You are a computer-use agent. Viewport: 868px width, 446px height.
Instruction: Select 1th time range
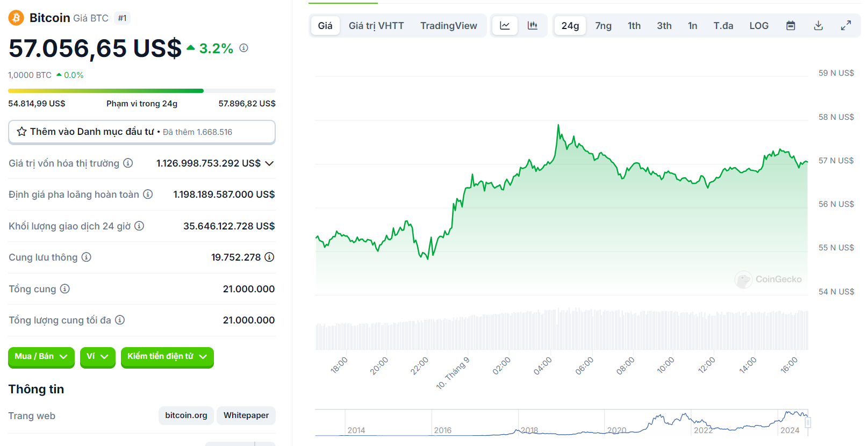(x=634, y=25)
